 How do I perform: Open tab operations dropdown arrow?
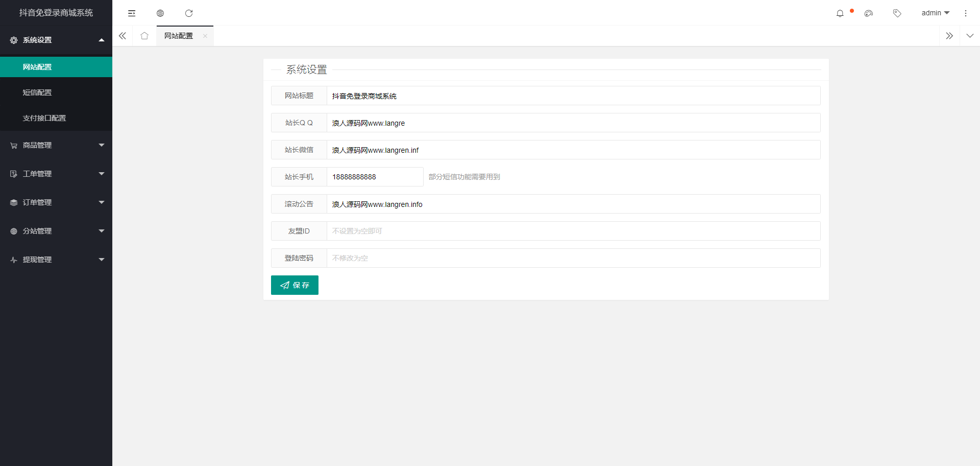[x=970, y=36]
